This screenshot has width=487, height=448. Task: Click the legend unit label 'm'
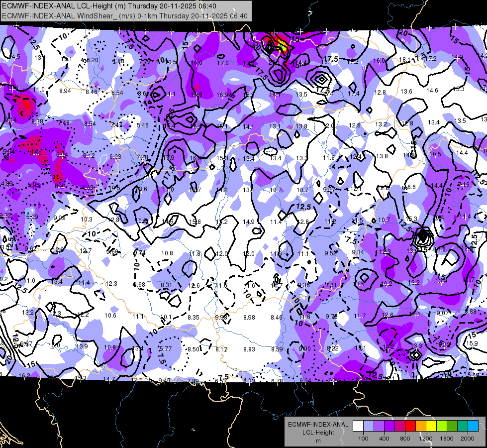click(x=318, y=441)
